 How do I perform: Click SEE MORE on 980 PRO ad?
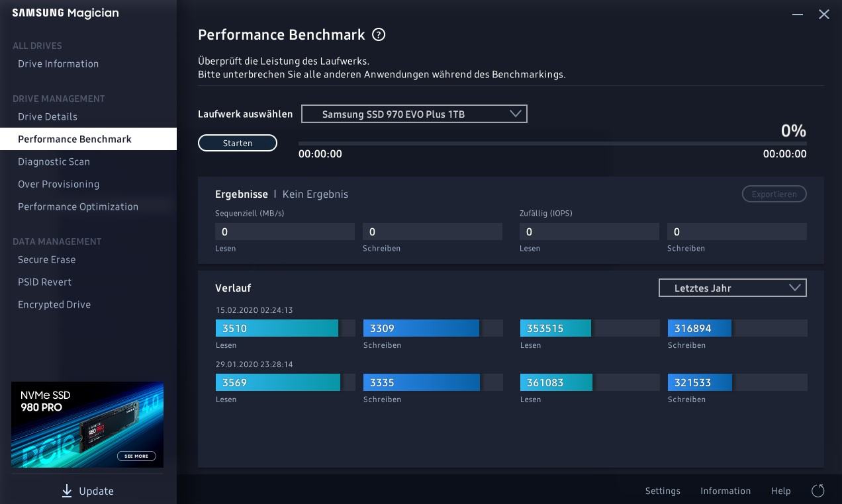point(136,456)
